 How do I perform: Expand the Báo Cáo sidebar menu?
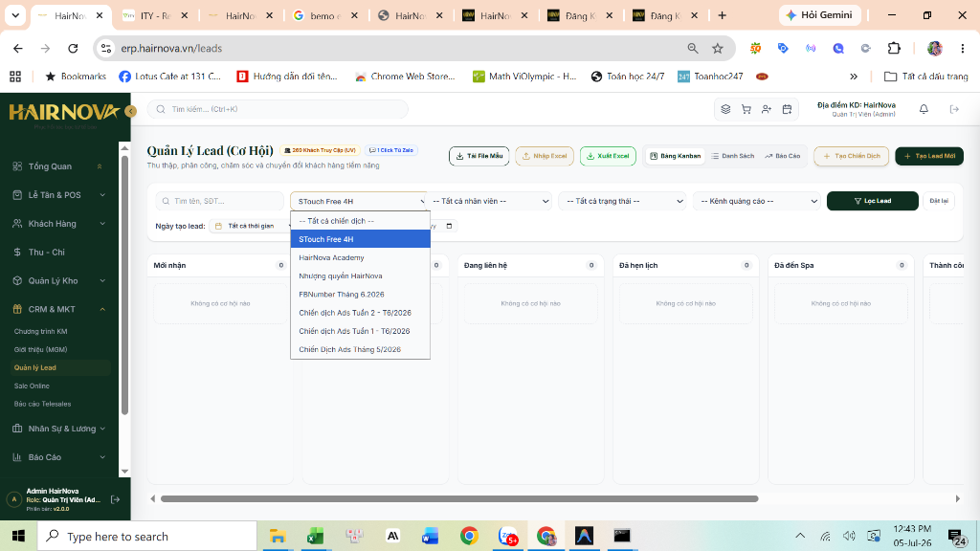click(x=59, y=457)
